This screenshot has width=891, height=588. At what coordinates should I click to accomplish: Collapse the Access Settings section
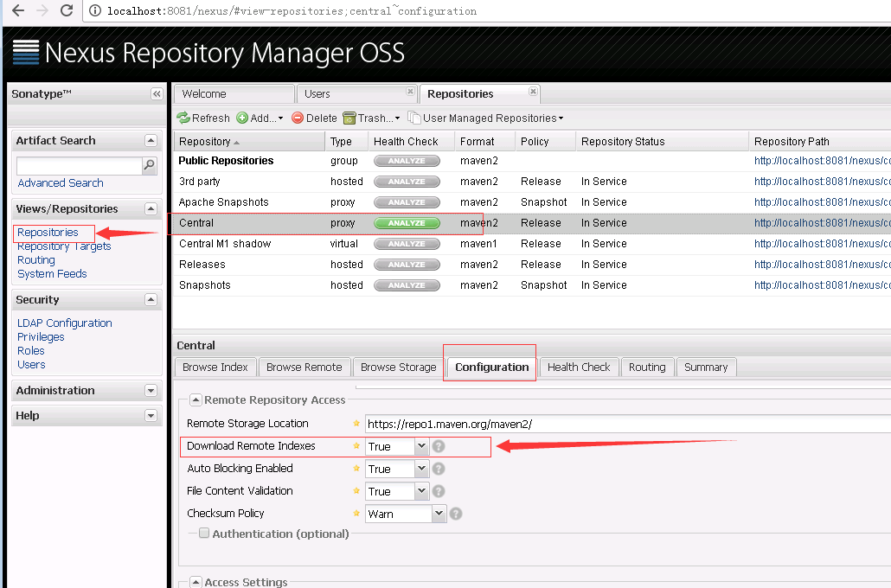196,582
